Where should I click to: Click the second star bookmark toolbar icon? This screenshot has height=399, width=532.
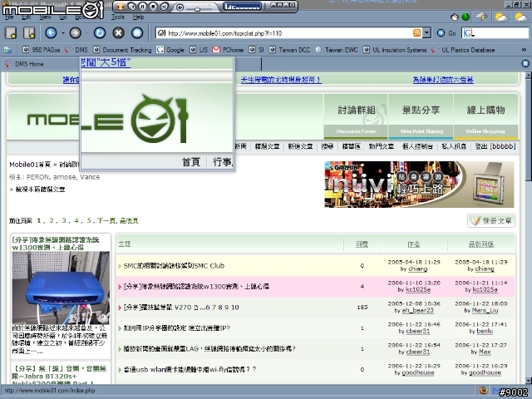click(x=30, y=33)
